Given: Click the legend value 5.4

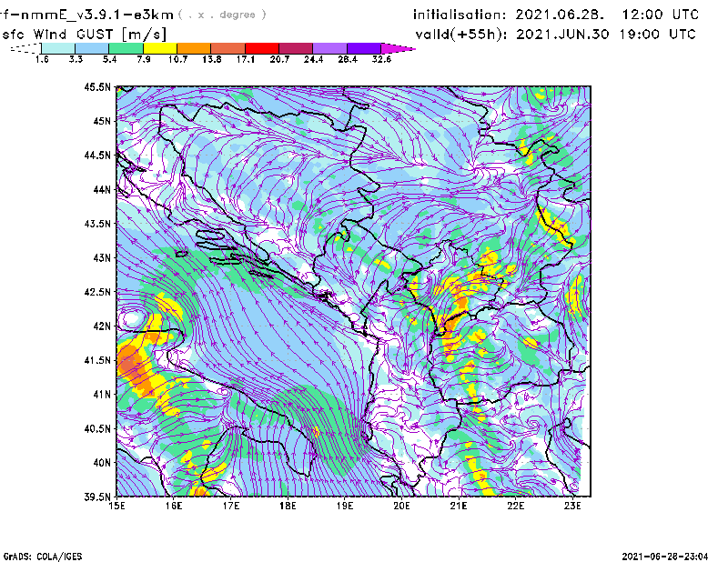Looking at the screenshot, I should pyautogui.click(x=109, y=59).
